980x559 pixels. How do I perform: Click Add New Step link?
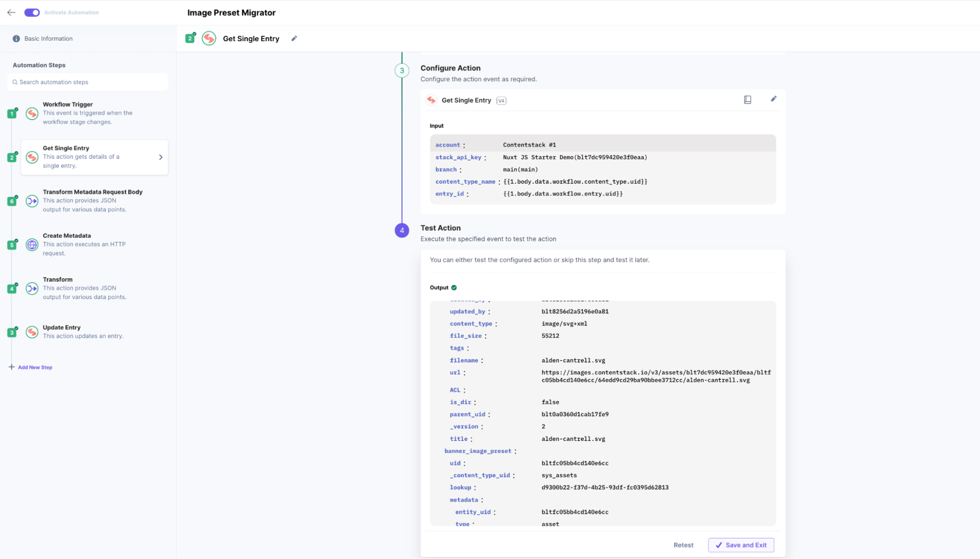tap(35, 367)
